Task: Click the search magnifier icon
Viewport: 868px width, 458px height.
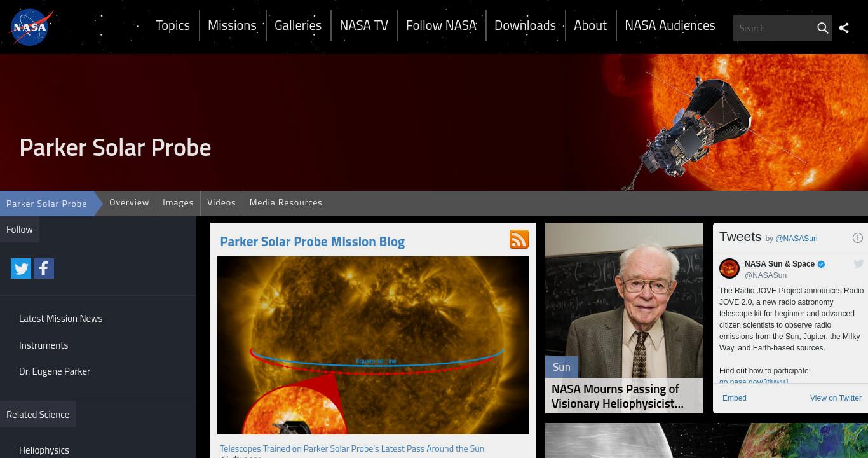Action: pyautogui.click(x=822, y=28)
